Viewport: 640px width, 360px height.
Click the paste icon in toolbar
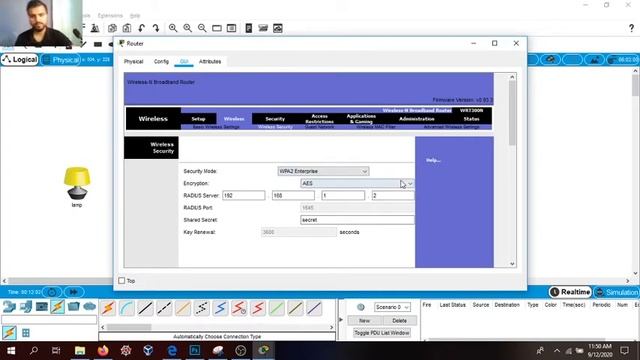tap(127, 28)
